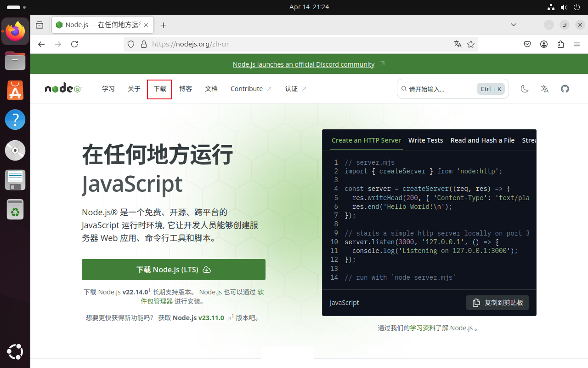
Task: Open the Firefox account icon
Action: [x=544, y=44]
